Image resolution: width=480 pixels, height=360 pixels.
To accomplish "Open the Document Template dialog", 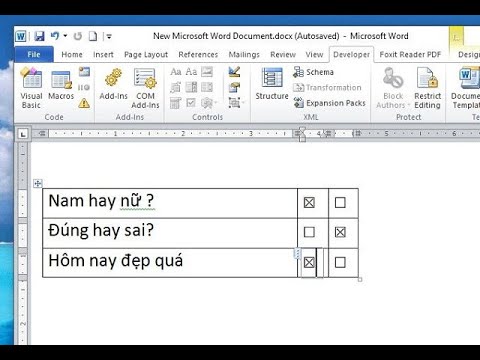I will (466, 88).
